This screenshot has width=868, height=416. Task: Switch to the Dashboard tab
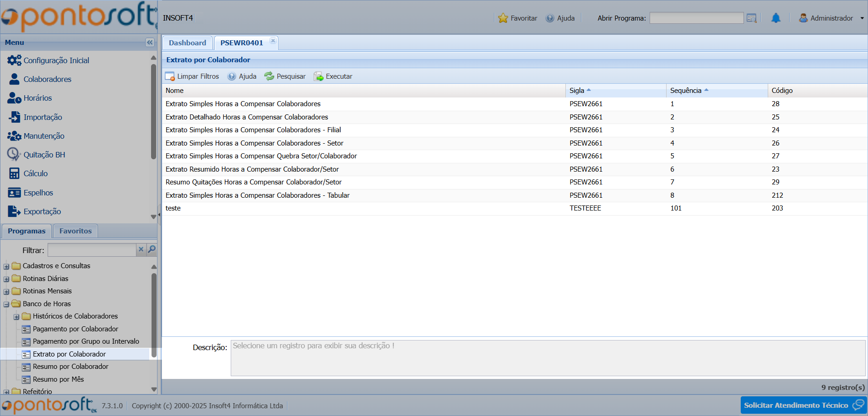187,43
